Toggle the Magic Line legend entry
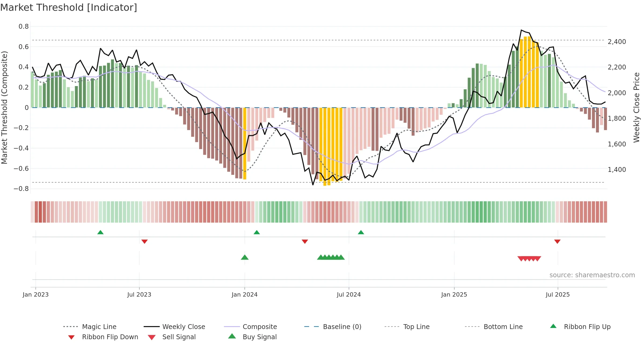 point(90,327)
